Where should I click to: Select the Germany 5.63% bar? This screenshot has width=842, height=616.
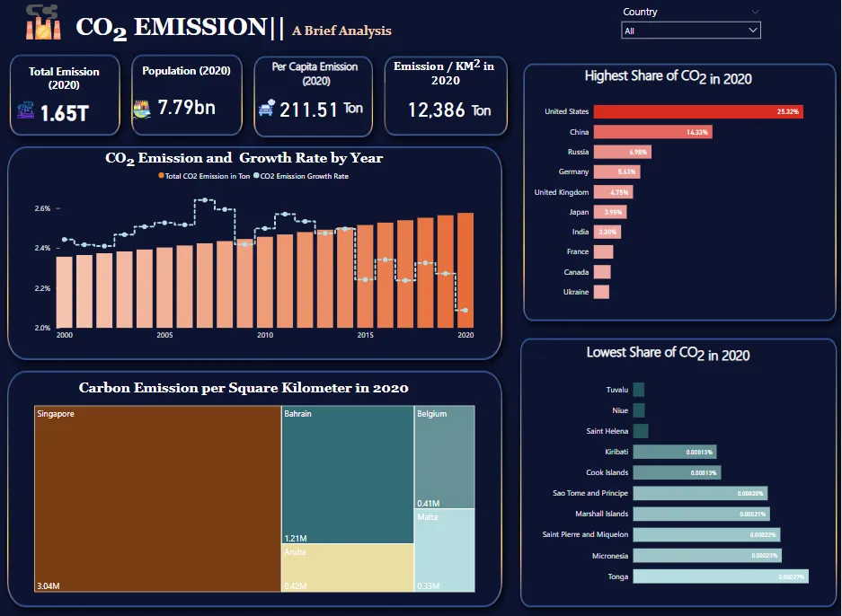tap(617, 172)
